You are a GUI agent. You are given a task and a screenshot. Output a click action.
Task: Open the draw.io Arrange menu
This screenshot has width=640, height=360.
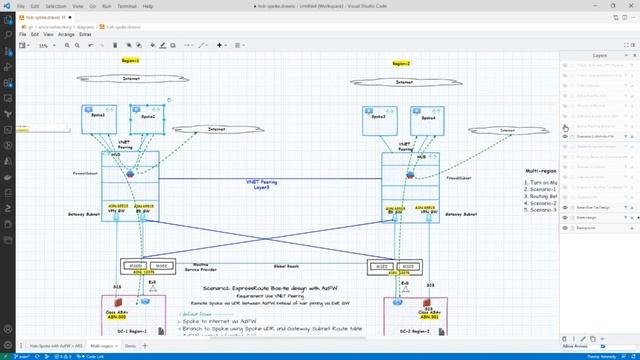pyautogui.click(x=66, y=34)
